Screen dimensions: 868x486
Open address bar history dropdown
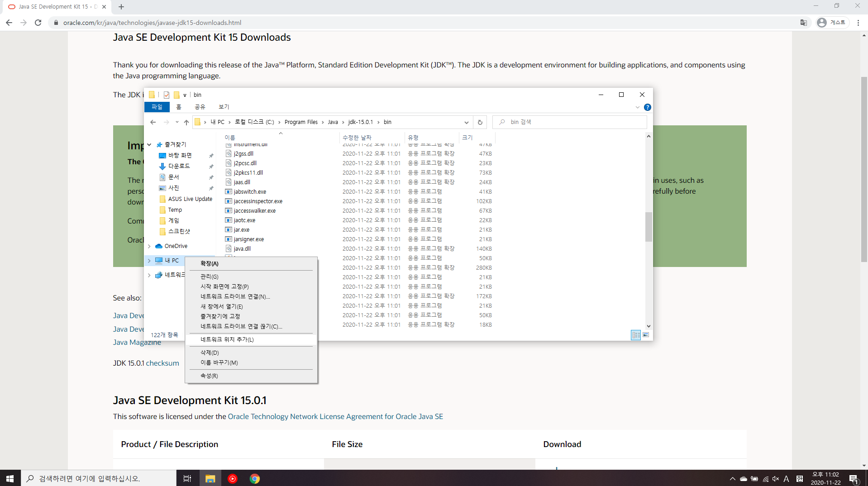(x=467, y=122)
